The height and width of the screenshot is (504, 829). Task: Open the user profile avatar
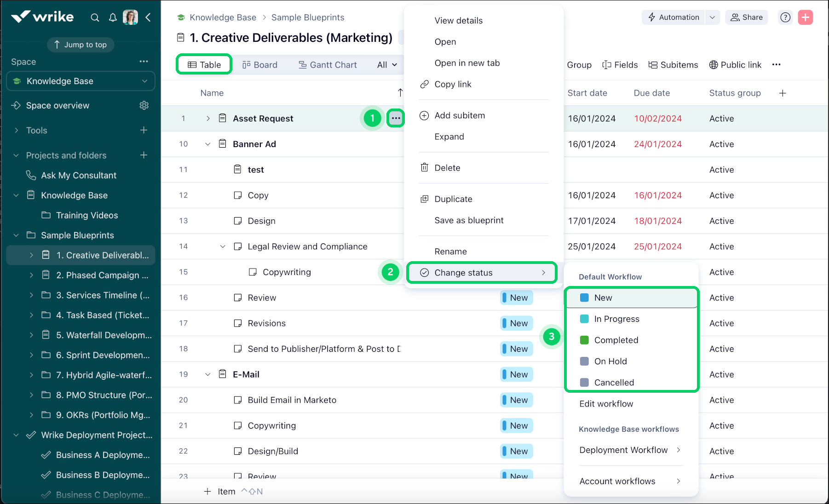tap(130, 17)
